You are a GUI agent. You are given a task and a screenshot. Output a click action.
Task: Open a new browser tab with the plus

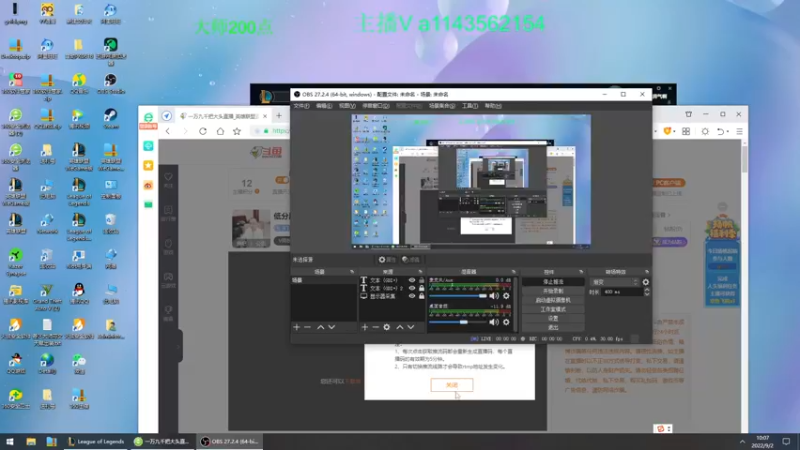279,116
